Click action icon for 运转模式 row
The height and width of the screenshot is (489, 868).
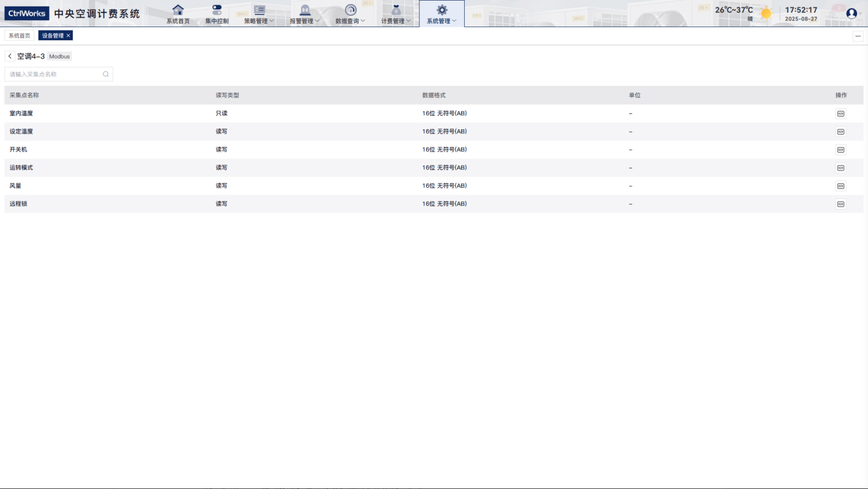coord(840,168)
